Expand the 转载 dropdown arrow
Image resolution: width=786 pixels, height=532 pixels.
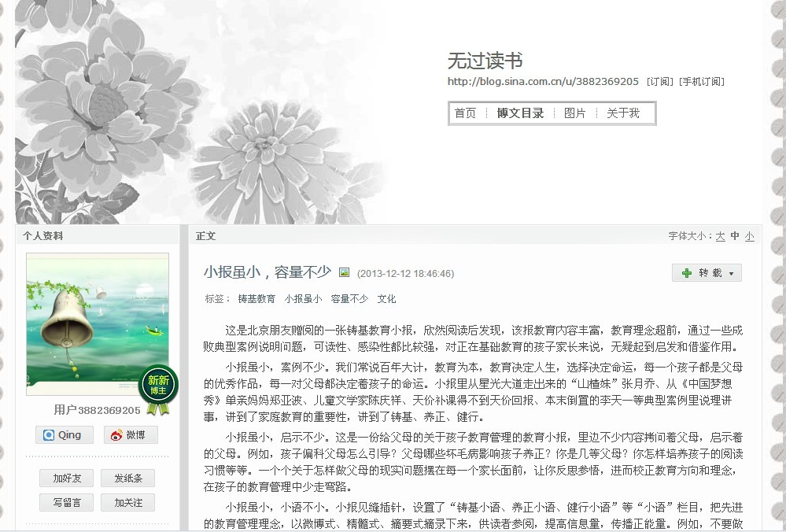732,273
